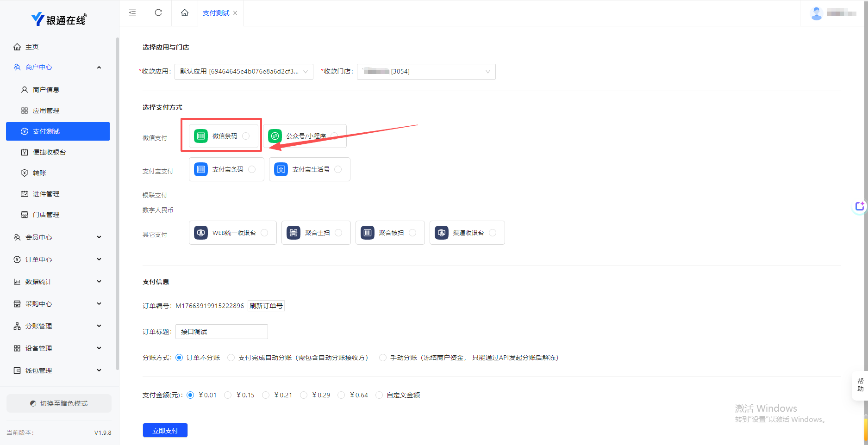Click the refresh page icon in top bar
The width and height of the screenshot is (868, 445).
158,12
